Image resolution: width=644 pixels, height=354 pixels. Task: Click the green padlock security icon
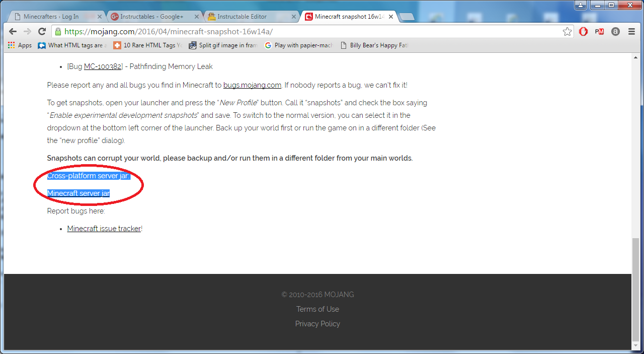pyautogui.click(x=58, y=31)
